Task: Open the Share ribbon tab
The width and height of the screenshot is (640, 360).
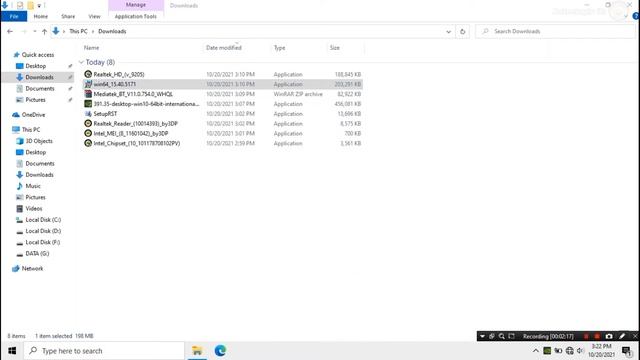Action: pos(68,16)
